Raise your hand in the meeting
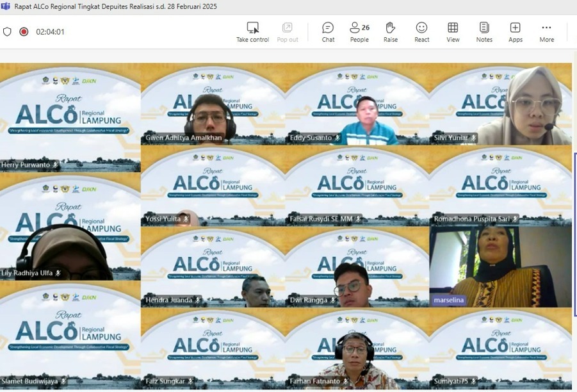Image resolution: width=577 pixels, height=392 pixels. (x=390, y=28)
